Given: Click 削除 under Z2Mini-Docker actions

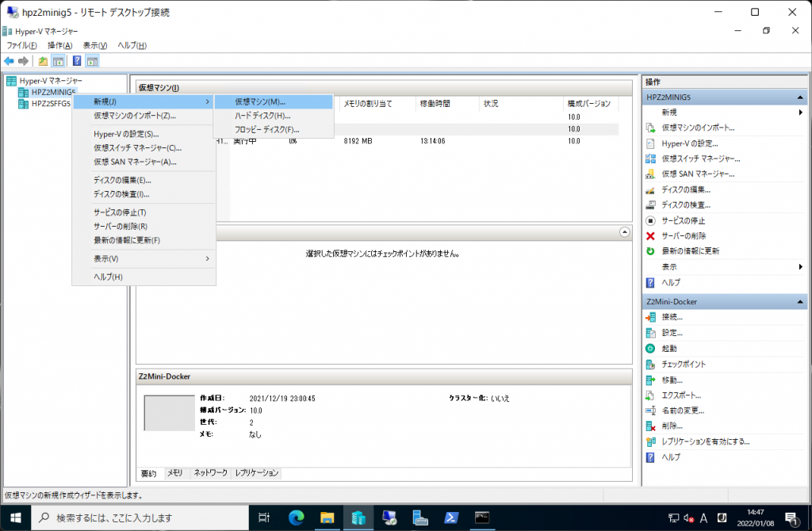Looking at the screenshot, I should [672, 426].
